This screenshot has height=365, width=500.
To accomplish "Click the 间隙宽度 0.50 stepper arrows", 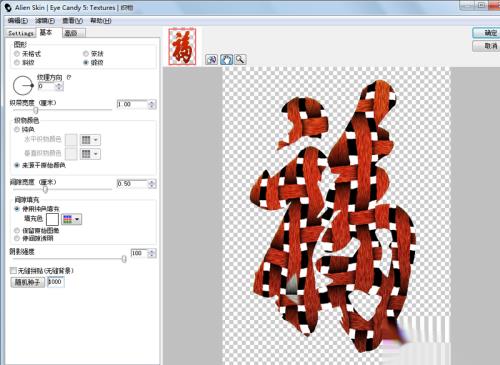I will (152, 184).
